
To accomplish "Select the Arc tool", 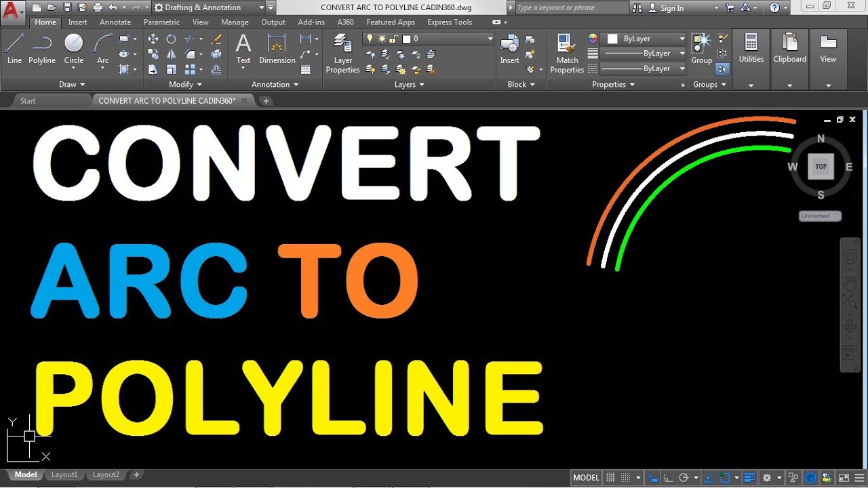I will coord(103,49).
